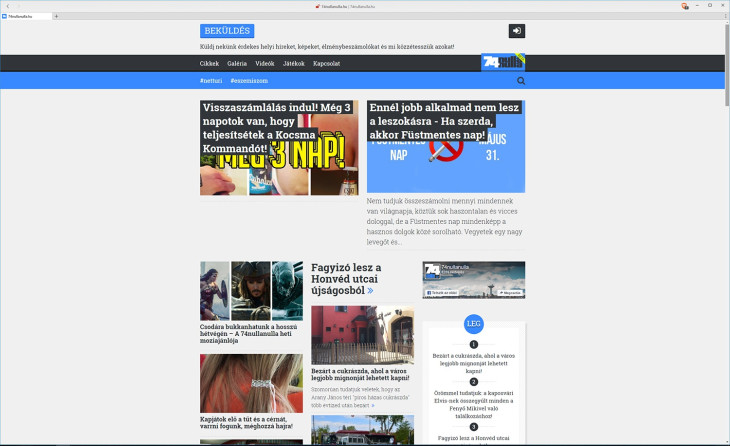Open the Galéria menu
The height and width of the screenshot is (446, 730).
point(237,63)
